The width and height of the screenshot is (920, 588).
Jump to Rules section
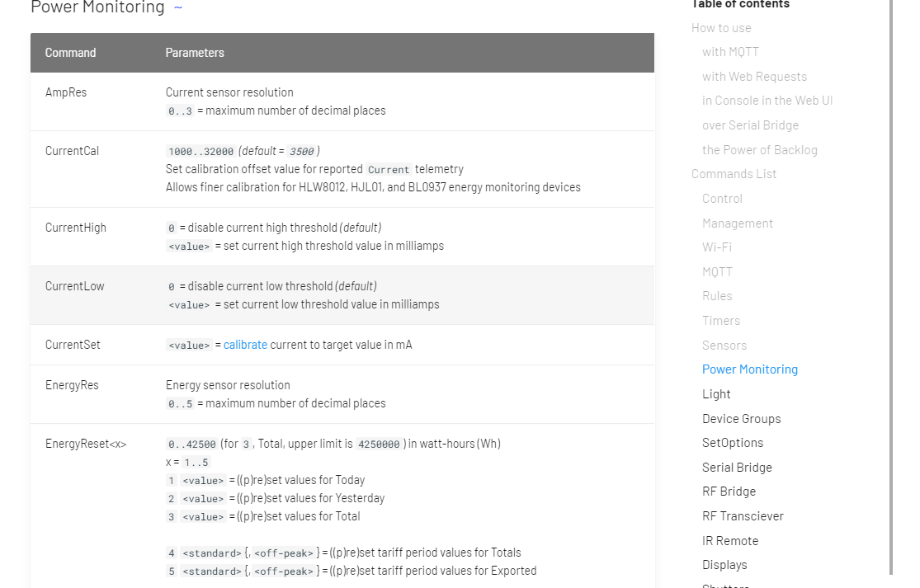(x=717, y=296)
